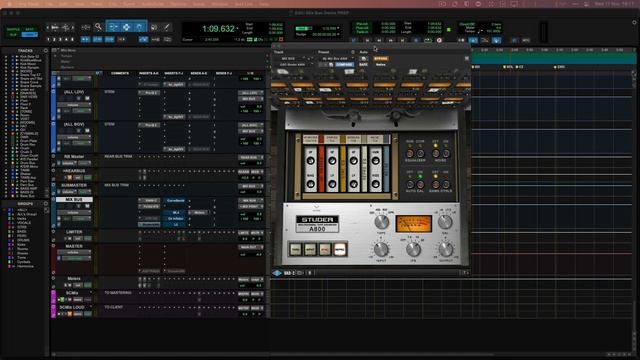
Task: Select the Trim tool
Action: (x=113, y=27)
